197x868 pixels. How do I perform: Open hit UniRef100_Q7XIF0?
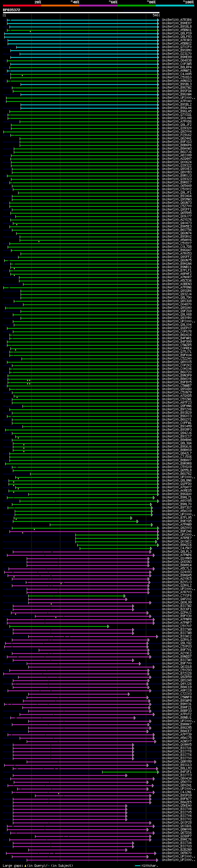[x=177, y=47]
